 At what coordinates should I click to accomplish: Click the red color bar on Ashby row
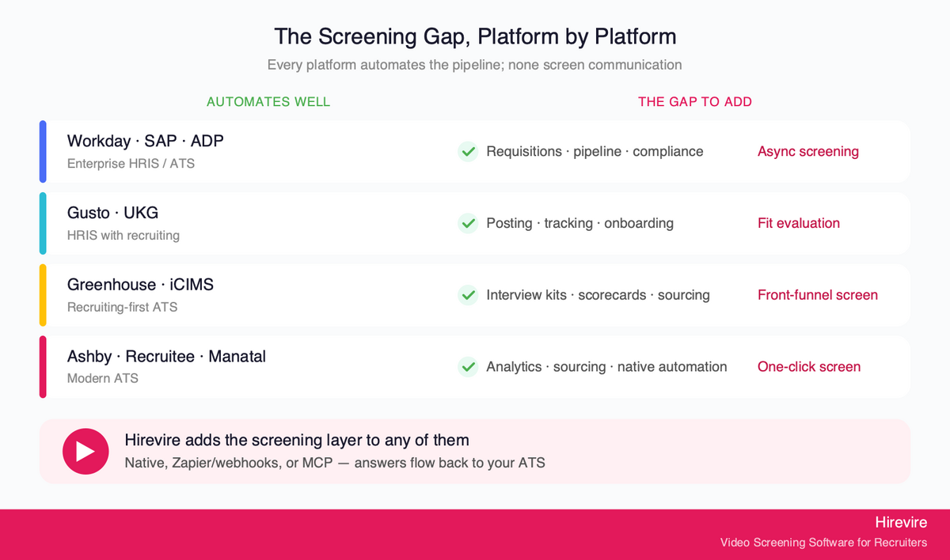click(43, 366)
